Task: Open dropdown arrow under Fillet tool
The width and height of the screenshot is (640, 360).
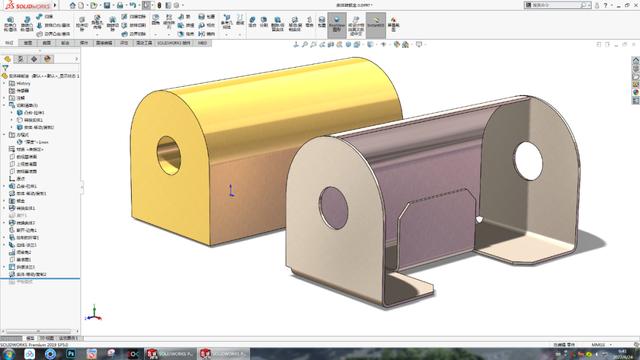Action: tap(156, 34)
